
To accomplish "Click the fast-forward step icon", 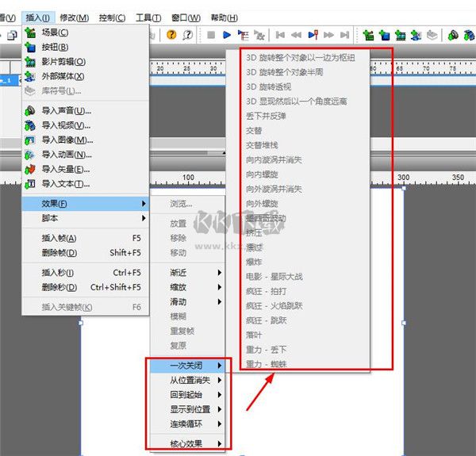I will 328,35.
